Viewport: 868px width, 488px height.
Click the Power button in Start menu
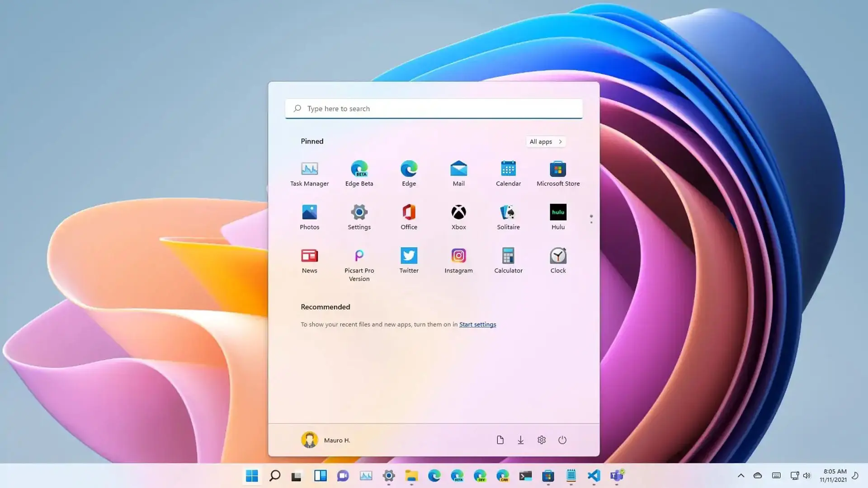pos(562,440)
